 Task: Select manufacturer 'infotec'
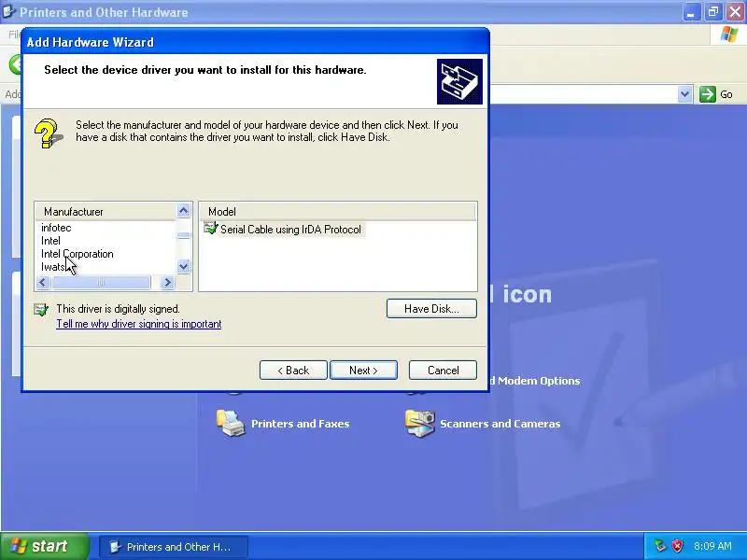point(56,228)
